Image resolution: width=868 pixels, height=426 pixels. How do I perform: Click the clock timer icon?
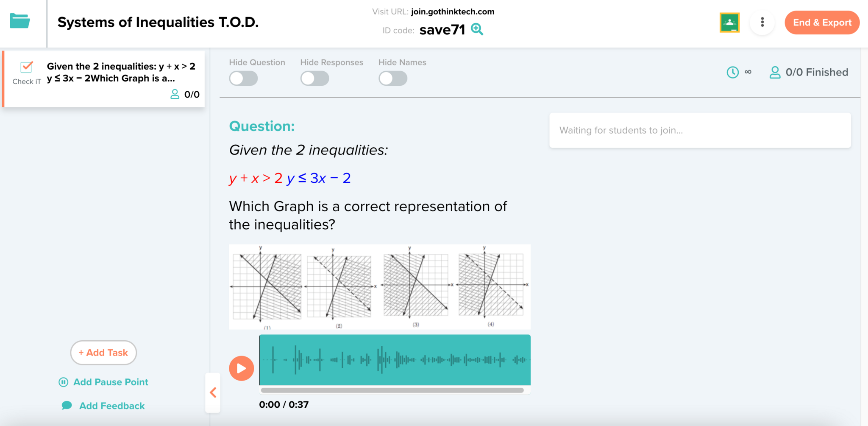(732, 72)
